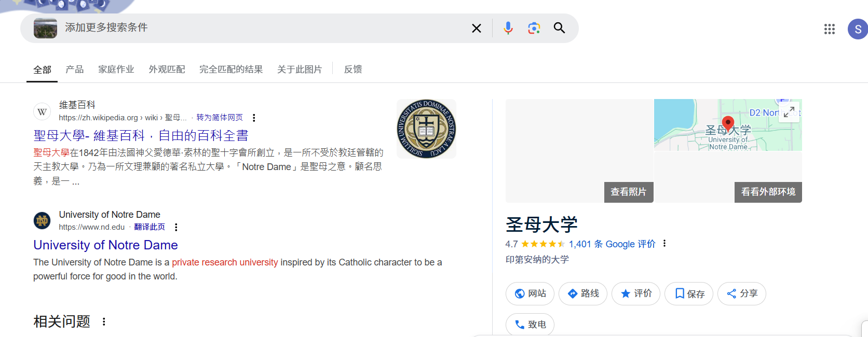Click the image thumbnail in search box

45,28
